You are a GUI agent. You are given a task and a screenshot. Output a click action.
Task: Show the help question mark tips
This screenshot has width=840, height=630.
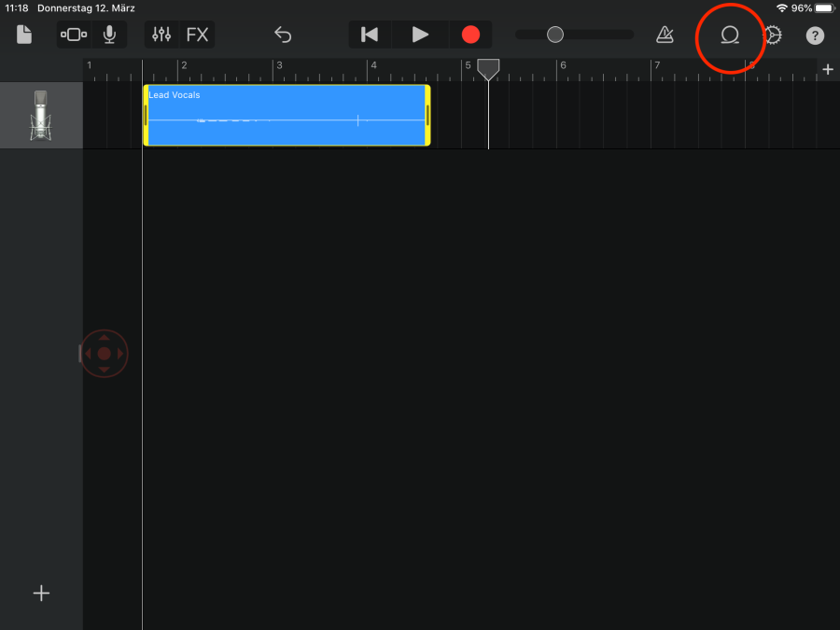(815, 36)
